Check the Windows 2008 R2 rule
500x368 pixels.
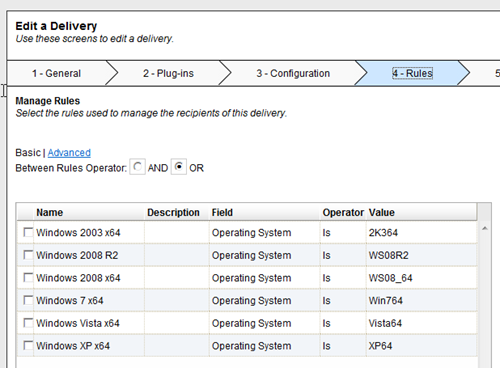click(x=28, y=255)
